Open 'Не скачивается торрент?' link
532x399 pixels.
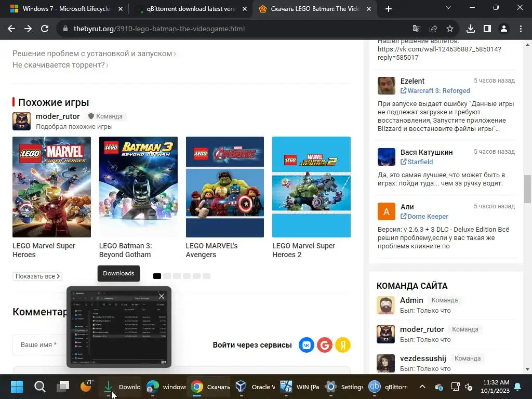(60, 65)
